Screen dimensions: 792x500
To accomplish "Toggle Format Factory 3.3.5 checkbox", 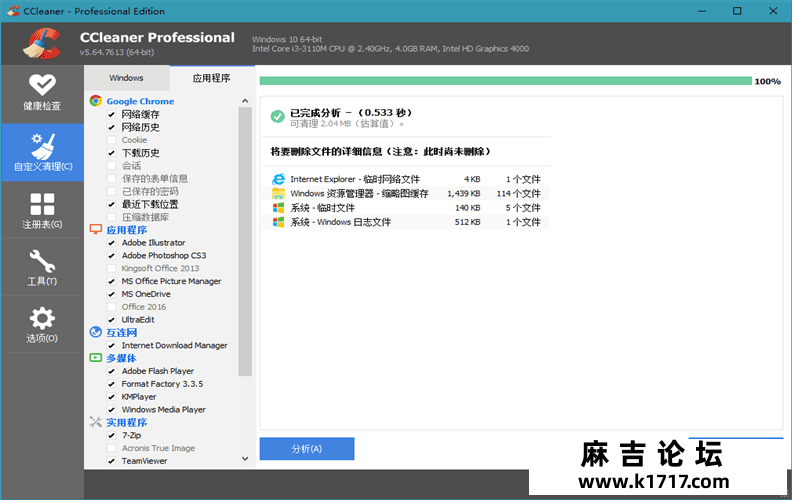I will tap(112, 384).
